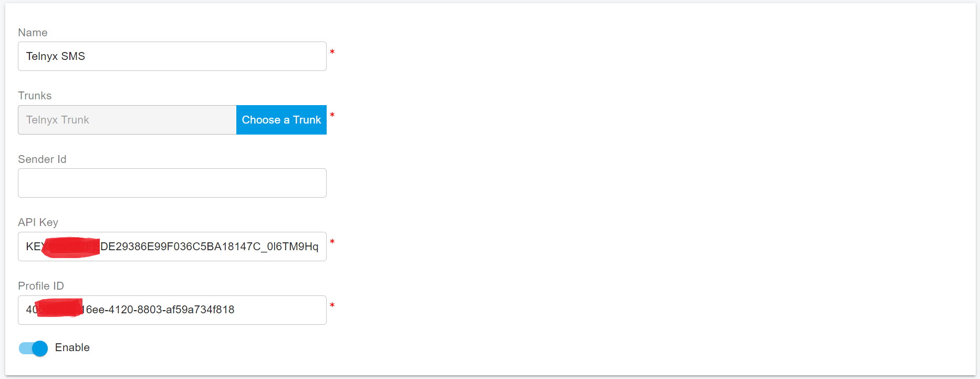Screen dimensions: 980x379
Task: Click the Name field label
Action: (33, 33)
